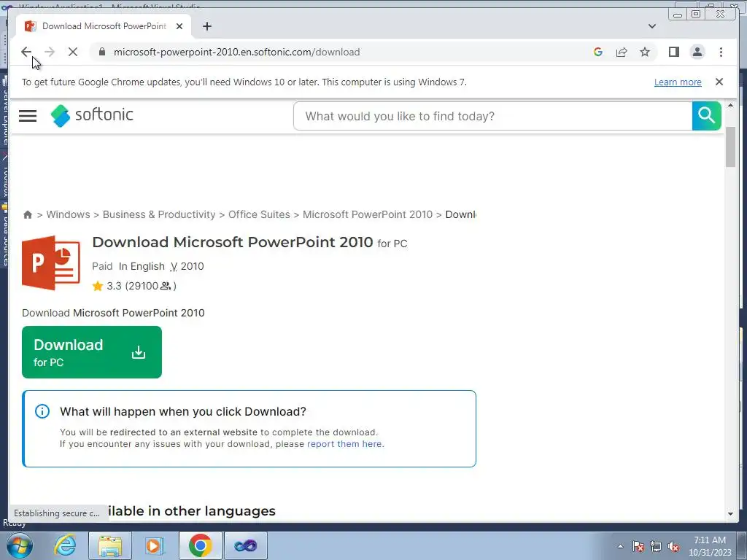Launch Internet Explorer from taskbar
Screen dimensions: 747x560
(x=65, y=545)
